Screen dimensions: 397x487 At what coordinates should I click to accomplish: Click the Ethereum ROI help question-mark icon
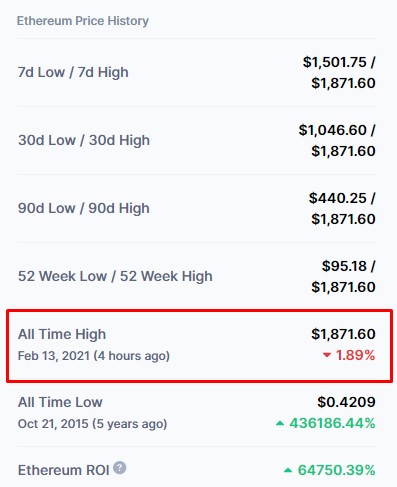(x=119, y=468)
